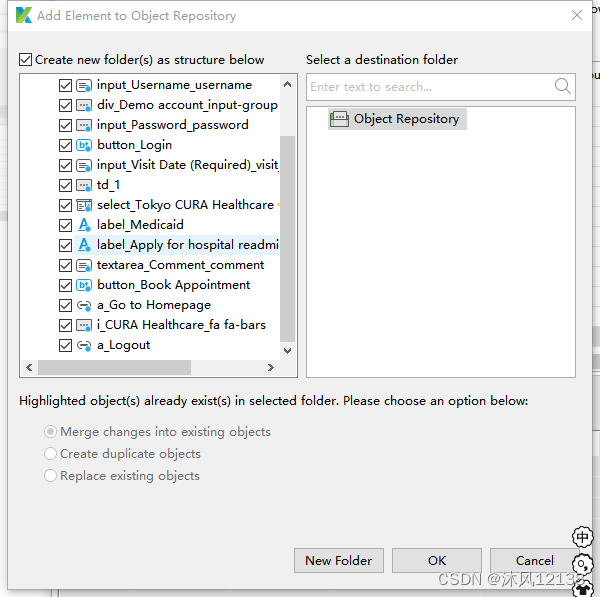Viewport: 600px width, 597px height.
Task: Uncheck the textarea_Comment_comment checkbox
Action: coord(65,265)
